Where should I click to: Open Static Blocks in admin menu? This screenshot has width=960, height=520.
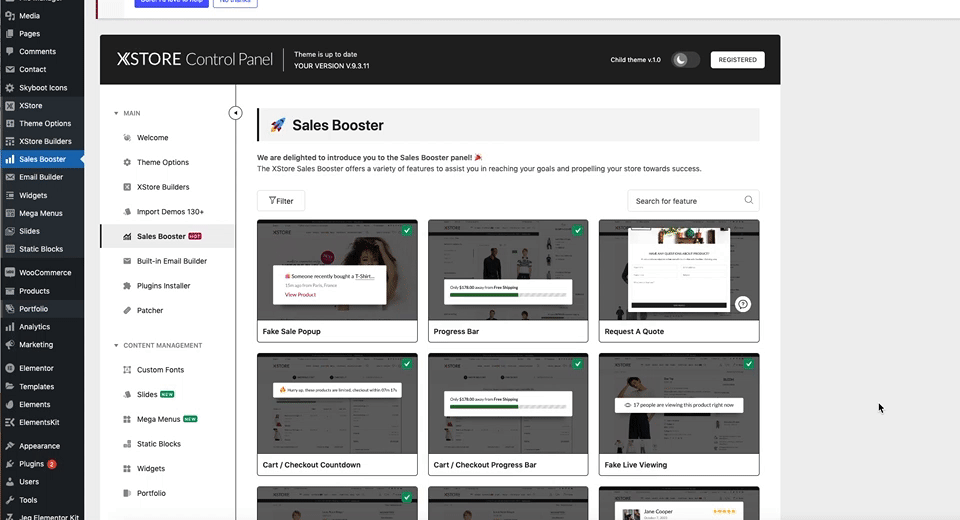point(41,249)
